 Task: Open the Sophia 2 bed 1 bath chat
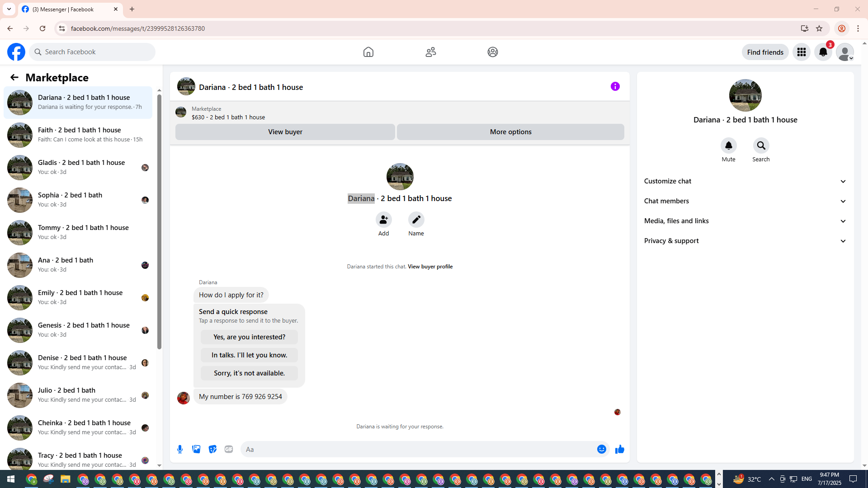tap(78, 200)
